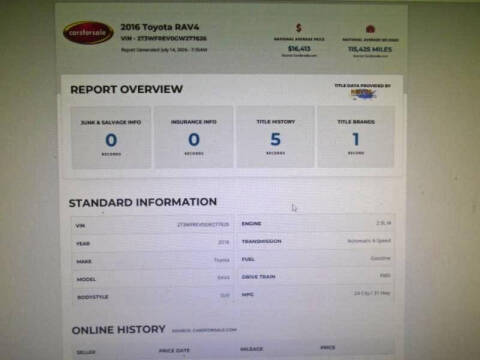
Task: Click the PRICE DATE column header
Action: tap(174, 350)
